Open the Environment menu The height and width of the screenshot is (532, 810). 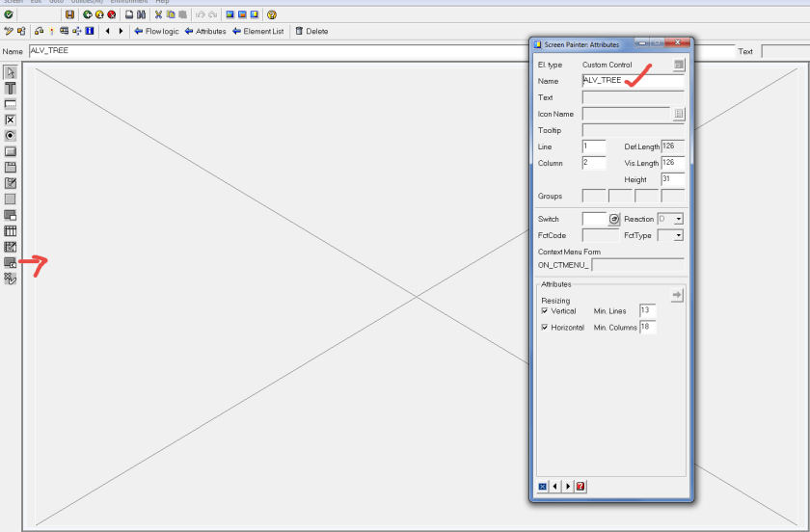click(x=128, y=2)
